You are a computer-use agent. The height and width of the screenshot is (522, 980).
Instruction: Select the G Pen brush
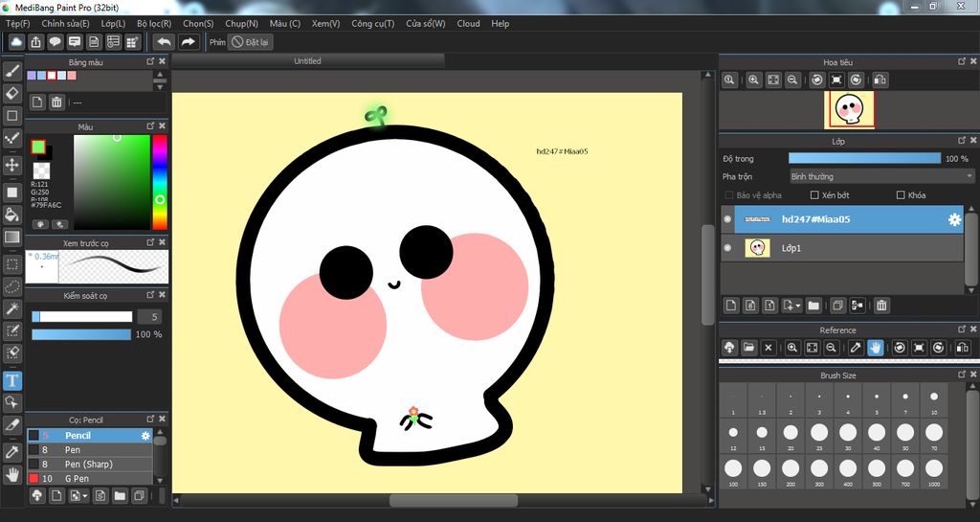(89, 478)
